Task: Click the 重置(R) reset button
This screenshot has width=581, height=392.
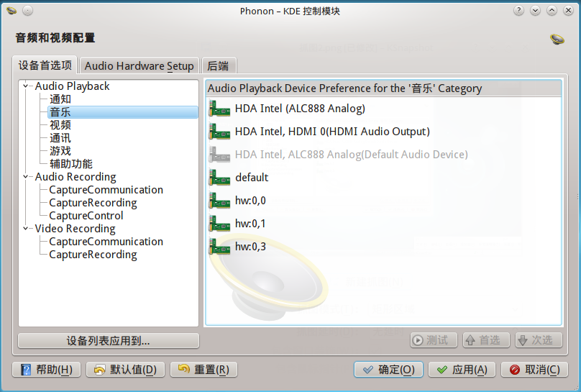Action: click(203, 370)
